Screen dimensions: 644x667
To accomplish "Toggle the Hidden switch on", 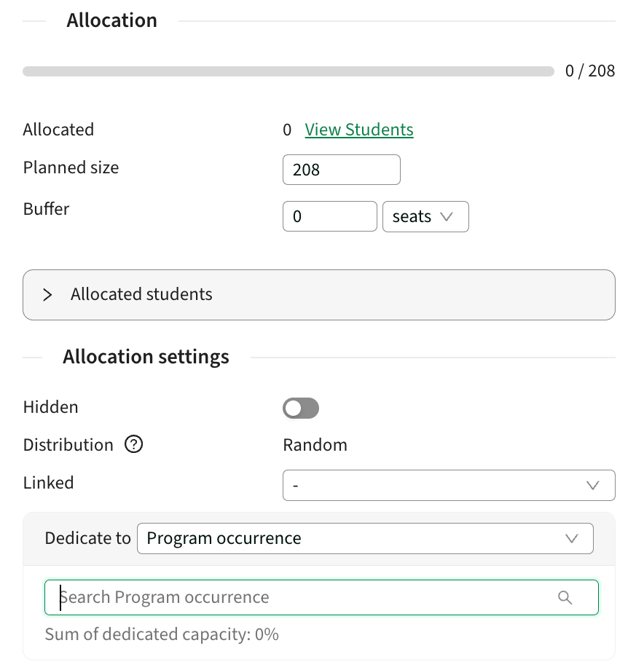I will [301, 408].
